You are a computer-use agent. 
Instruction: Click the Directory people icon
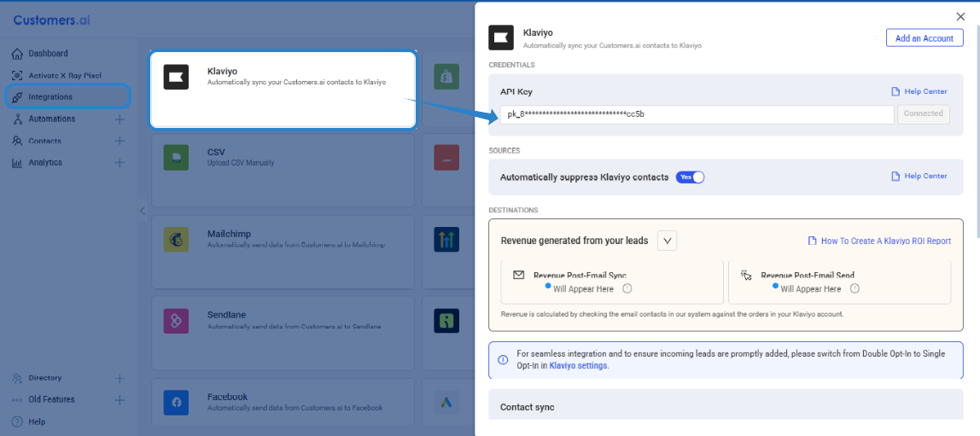[17, 378]
